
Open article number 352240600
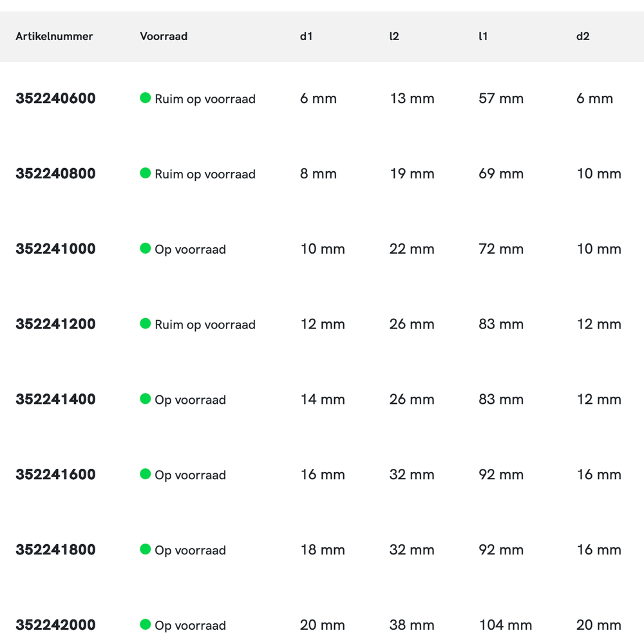click(55, 99)
